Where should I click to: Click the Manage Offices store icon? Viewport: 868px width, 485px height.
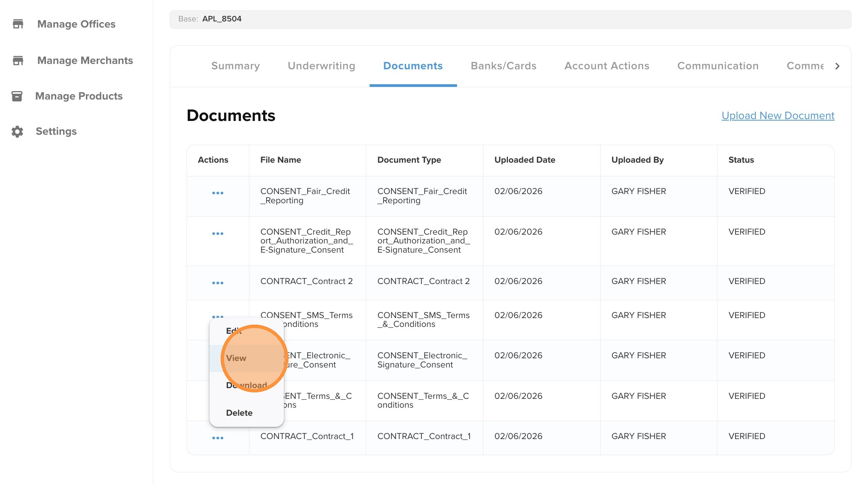pyautogui.click(x=18, y=24)
